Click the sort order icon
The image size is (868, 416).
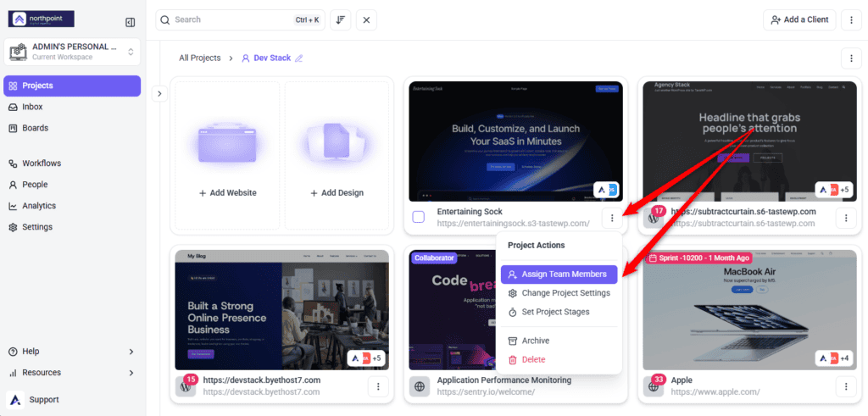341,20
